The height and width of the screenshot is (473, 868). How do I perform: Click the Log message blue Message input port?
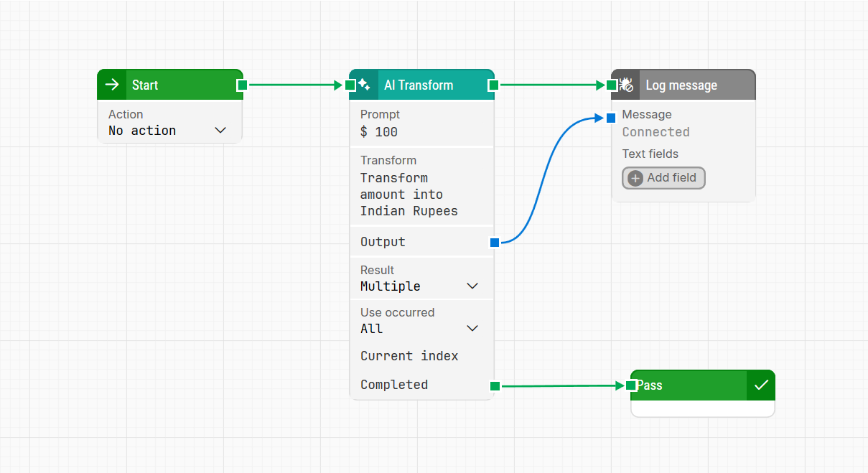[610, 118]
